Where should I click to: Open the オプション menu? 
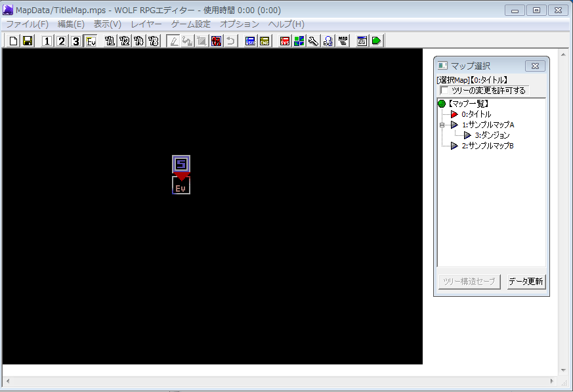[x=240, y=24]
